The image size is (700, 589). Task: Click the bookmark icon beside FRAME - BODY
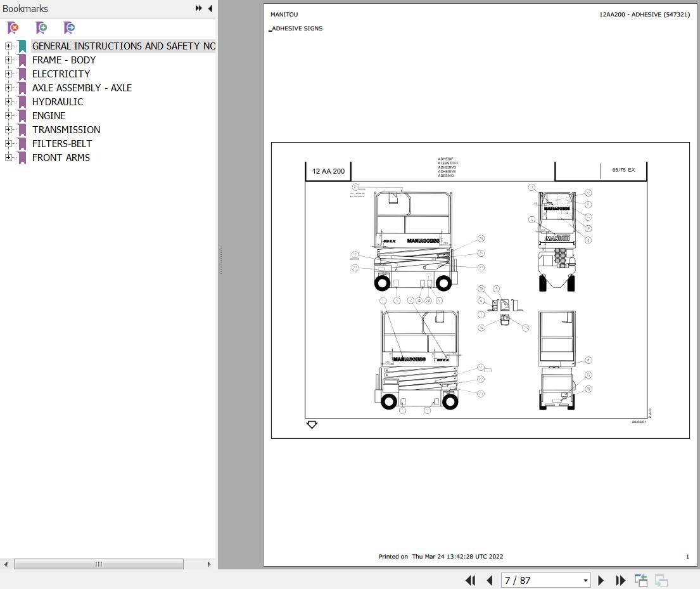tap(22, 60)
